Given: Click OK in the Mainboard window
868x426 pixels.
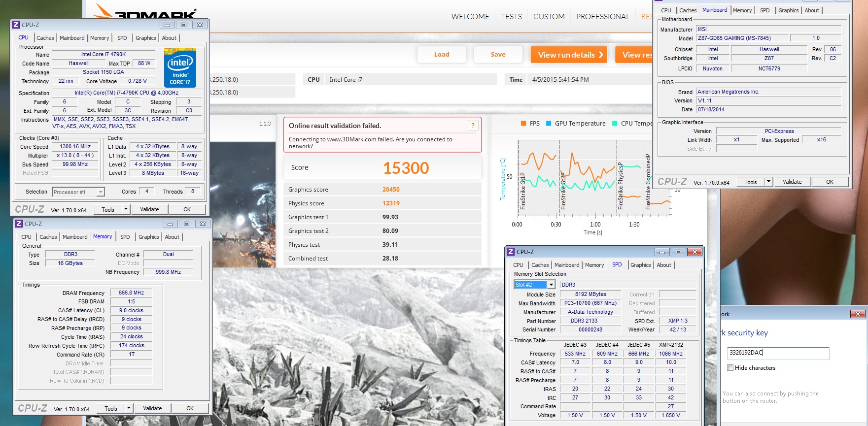Looking at the screenshot, I should point(830,182).
